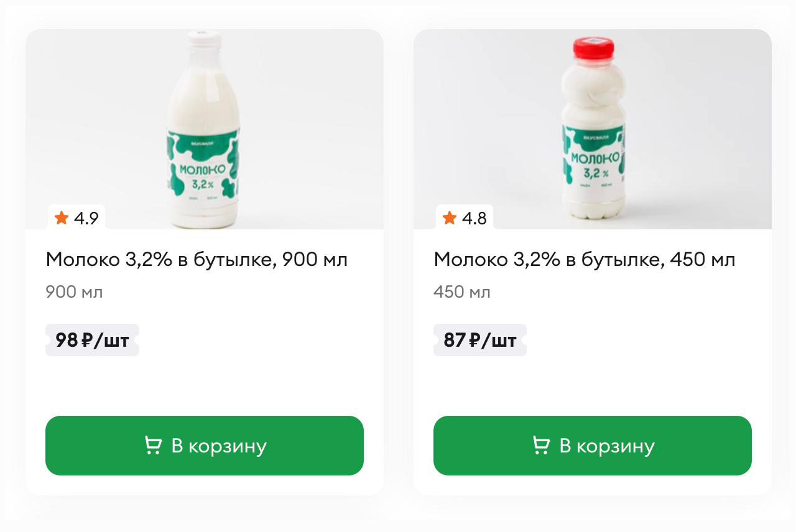This screenshot has height=532, width=796.
Task: Click the gray "900 мл" volume text
Action: [x=74, y=292]
